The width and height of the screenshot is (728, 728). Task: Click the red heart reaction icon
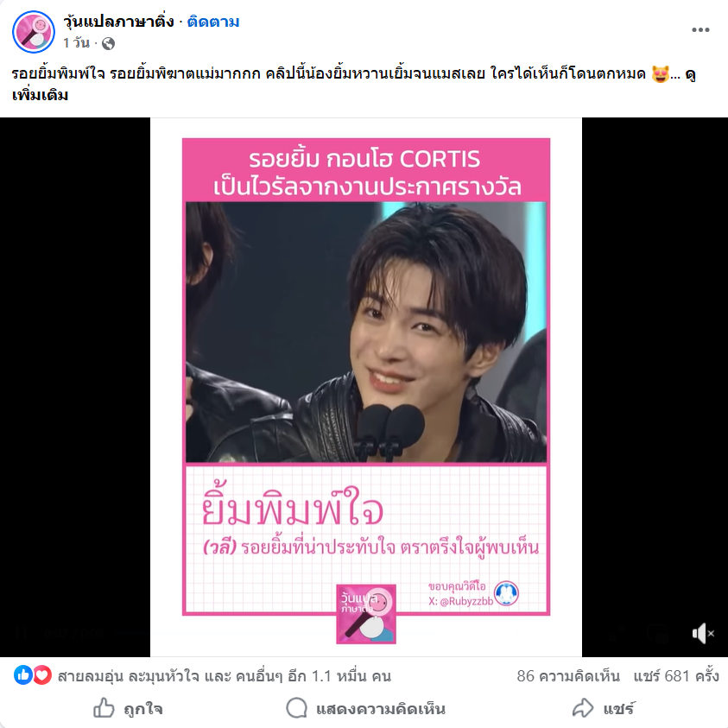(41, 675)
